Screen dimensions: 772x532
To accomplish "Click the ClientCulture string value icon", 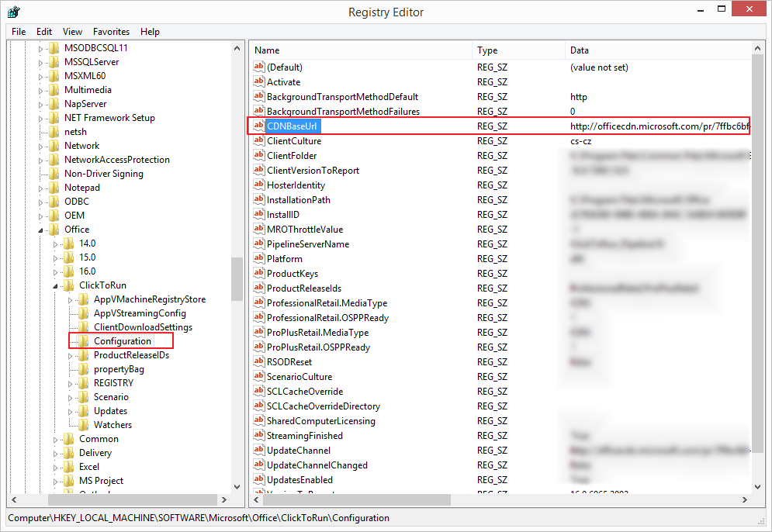I will pyautogui.click(x=259, y=140).
